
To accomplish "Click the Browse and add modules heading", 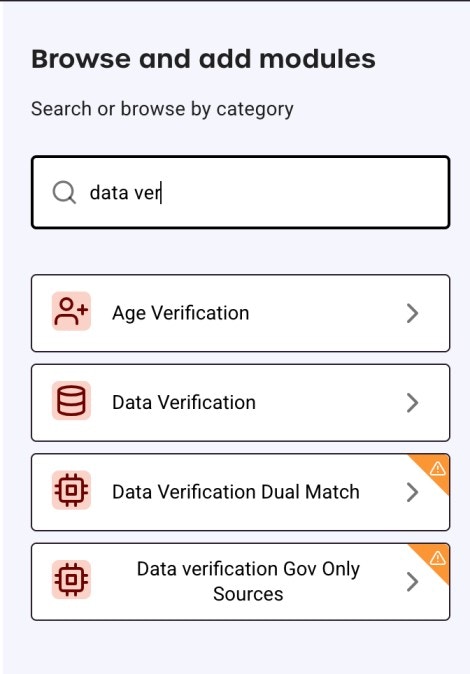I will click(x=203, y=59).
